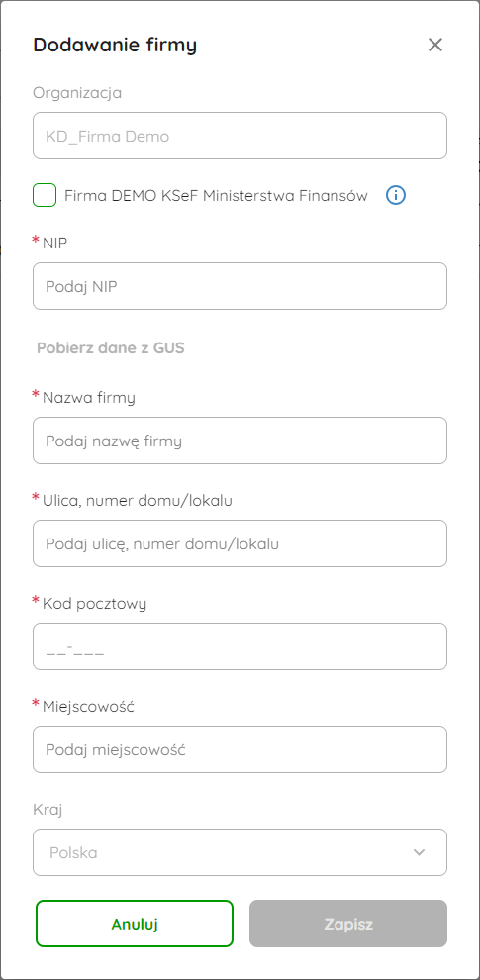Close the Dodawanie firmy dialog
Screen dimensions: 480x980
[x=435, y=45]
